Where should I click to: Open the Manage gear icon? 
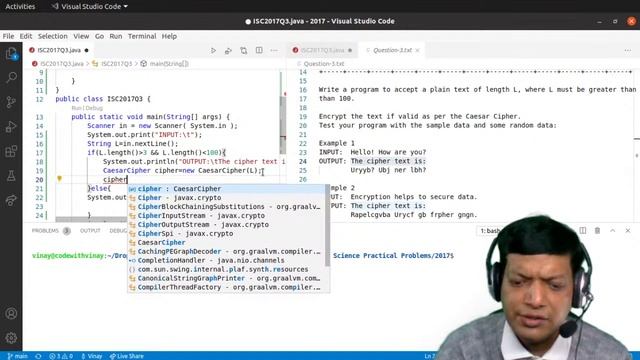11,338
